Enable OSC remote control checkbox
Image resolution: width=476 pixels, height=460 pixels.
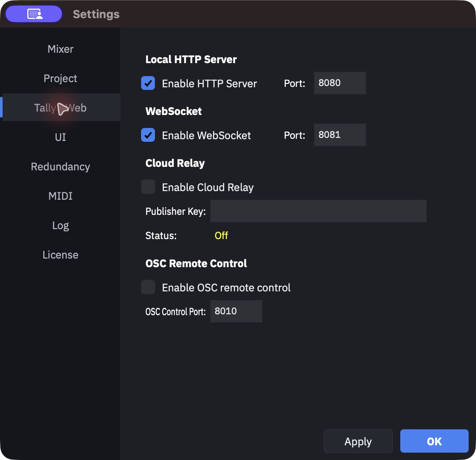coord(148,287)
